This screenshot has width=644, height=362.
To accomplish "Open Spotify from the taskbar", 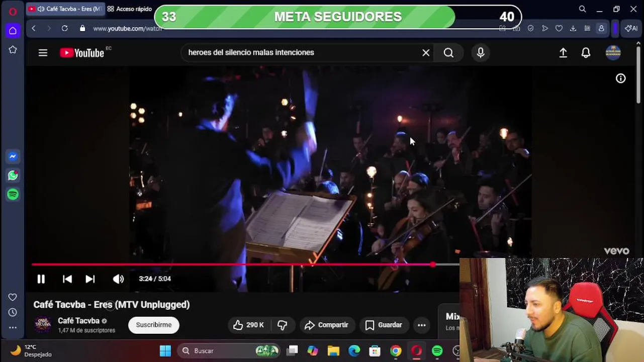I will pyautogui.click(x=437, y=350).
